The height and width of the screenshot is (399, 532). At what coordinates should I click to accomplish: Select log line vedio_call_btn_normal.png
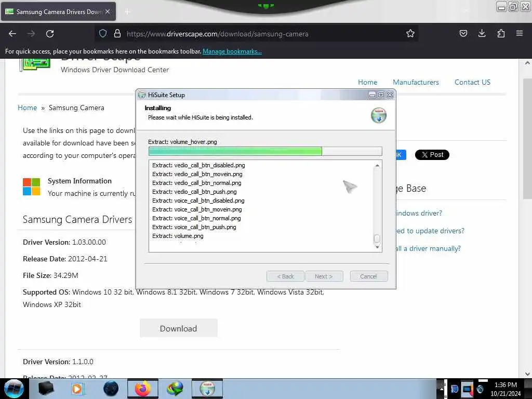coord(197,183)
